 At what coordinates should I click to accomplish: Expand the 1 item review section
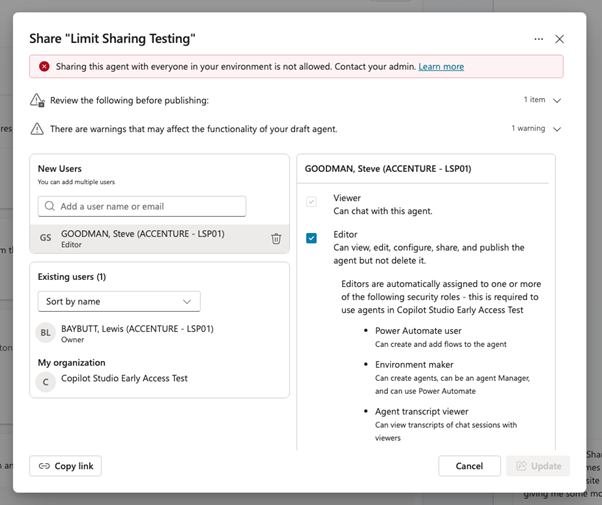click(x=557, y=100)
